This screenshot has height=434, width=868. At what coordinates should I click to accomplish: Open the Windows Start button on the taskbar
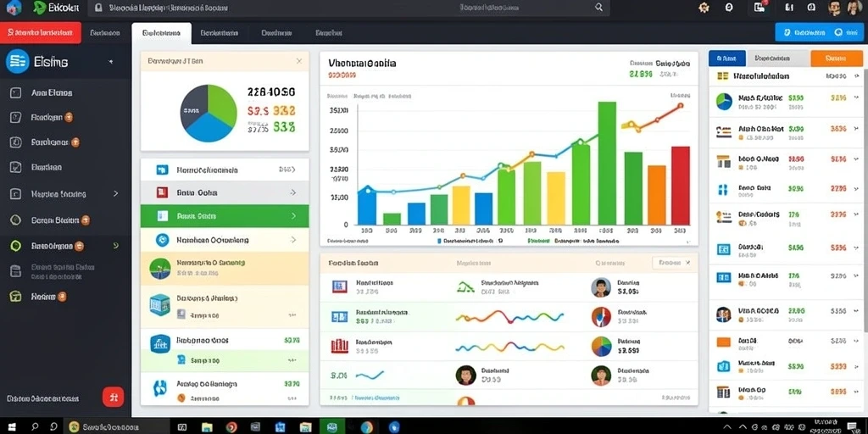tap(10, 427)
